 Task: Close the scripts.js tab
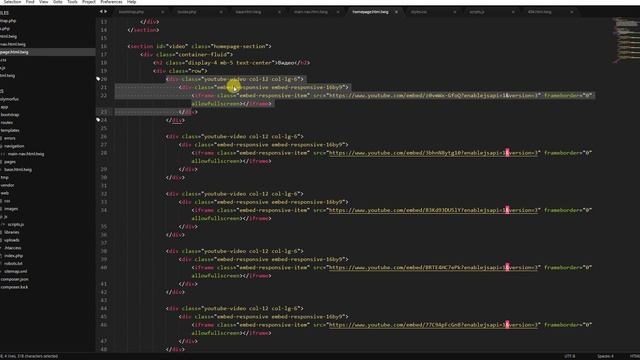click(x=513, y=12)
